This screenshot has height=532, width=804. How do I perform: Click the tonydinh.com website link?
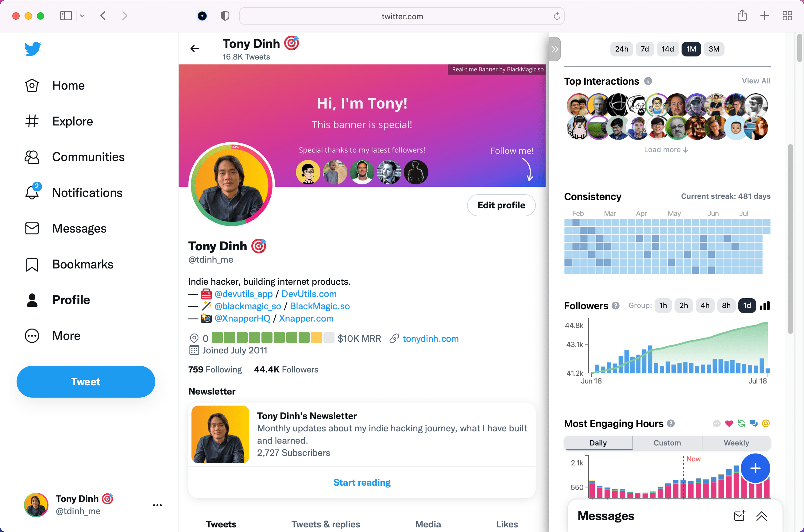click(x=430, y=338)
